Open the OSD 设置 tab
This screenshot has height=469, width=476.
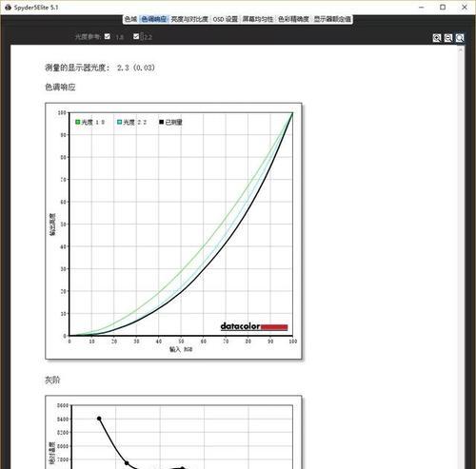226,19
